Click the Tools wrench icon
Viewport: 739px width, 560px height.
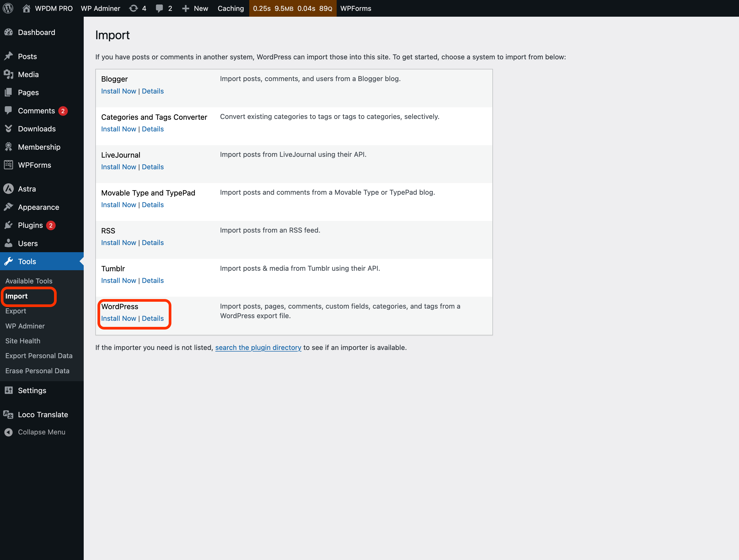(9, 261)
